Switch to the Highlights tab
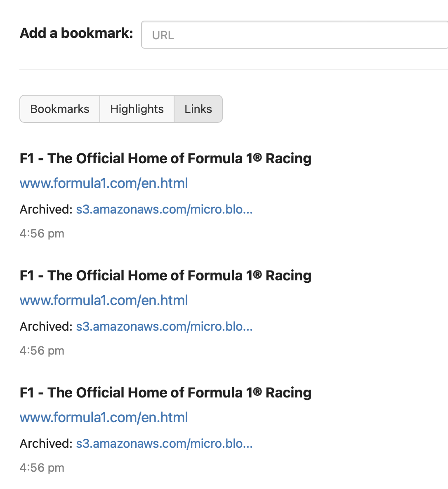The width and height of the screenshot is (448, 489). pos(137,109)
